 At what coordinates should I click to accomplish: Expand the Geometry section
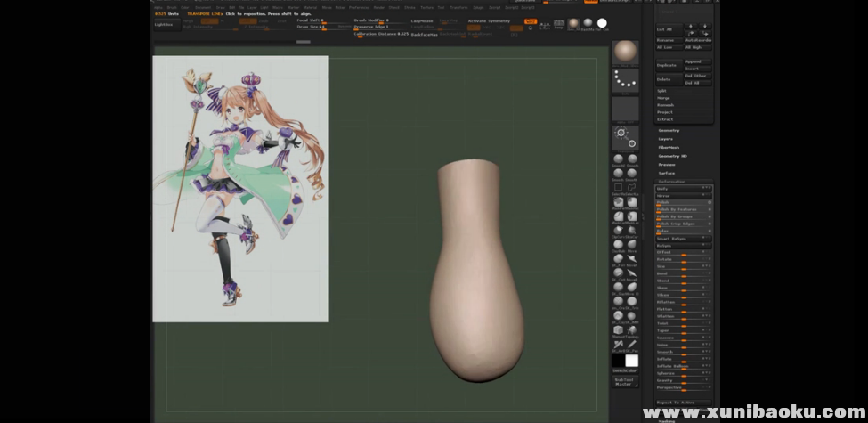point(669,130)
